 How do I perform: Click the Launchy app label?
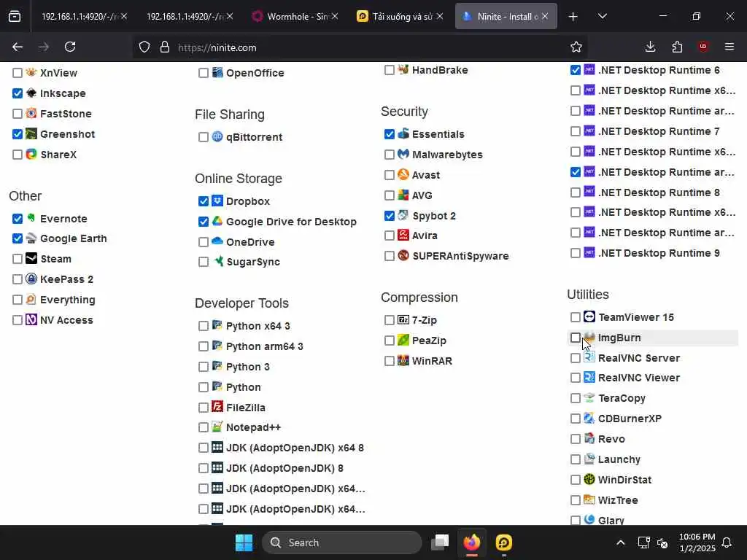coord(619,459)
